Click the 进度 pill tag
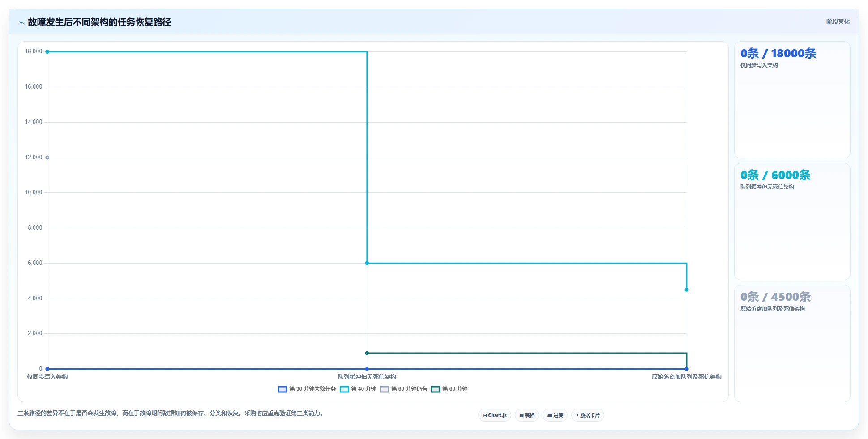The width and height of the screenshot is (868, 439). pyautogui.click(x=555, y=415)
